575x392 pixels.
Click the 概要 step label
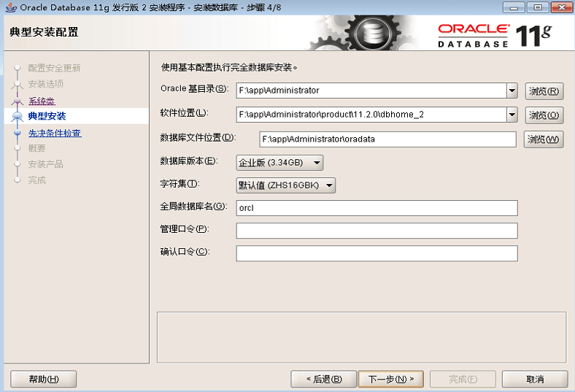37,148
